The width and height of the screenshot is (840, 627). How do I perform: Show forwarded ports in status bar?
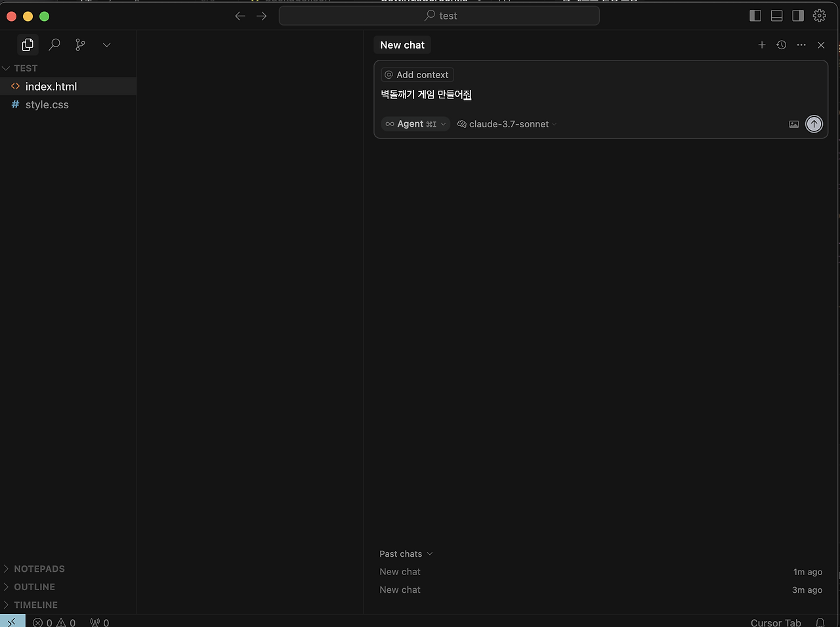click(99, 622)
